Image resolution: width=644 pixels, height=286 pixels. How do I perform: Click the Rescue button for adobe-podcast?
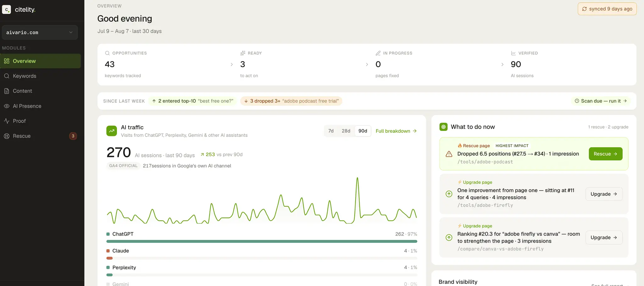click(x=605, y=154)
